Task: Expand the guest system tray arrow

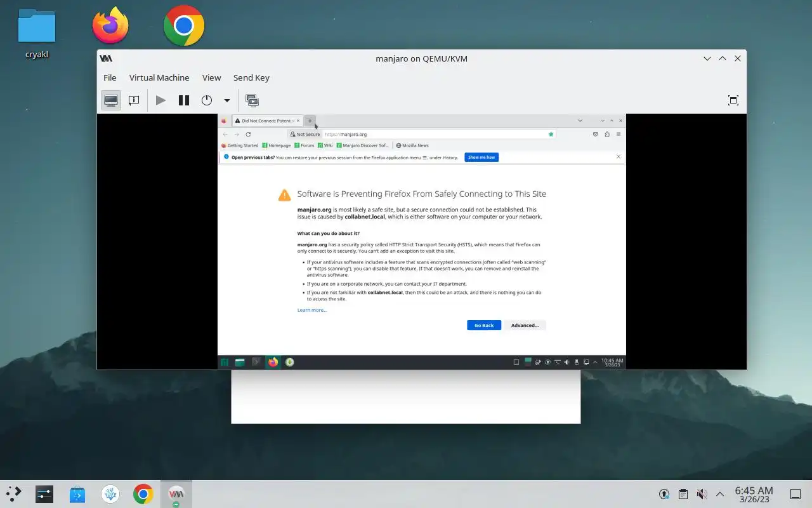Action: [x=595, y=363]
